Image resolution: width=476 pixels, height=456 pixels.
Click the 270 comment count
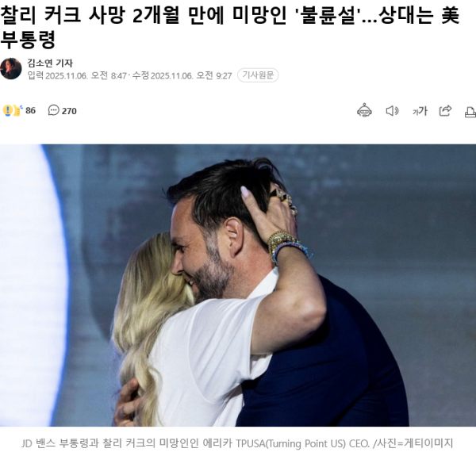coord(69,111)
